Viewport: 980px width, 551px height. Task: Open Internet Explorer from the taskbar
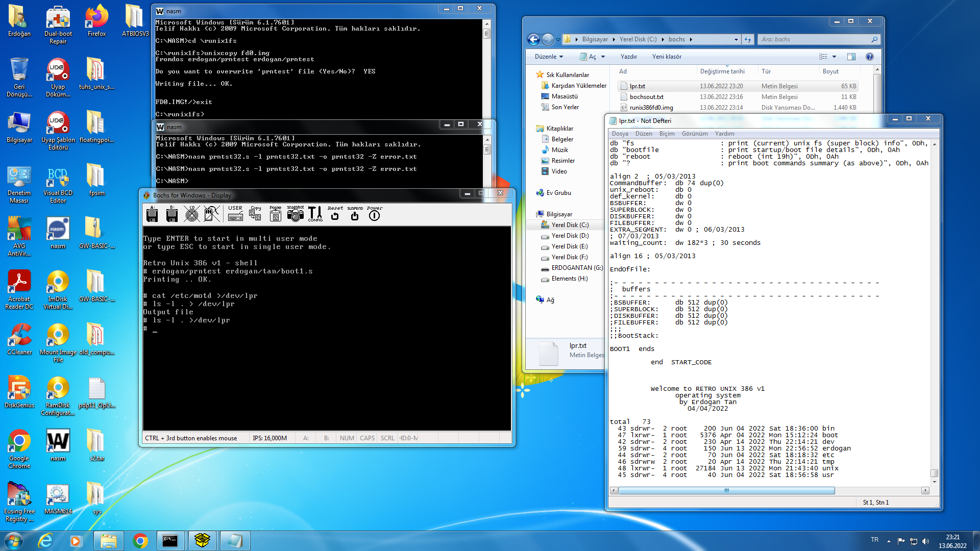(x=45, y=541)
